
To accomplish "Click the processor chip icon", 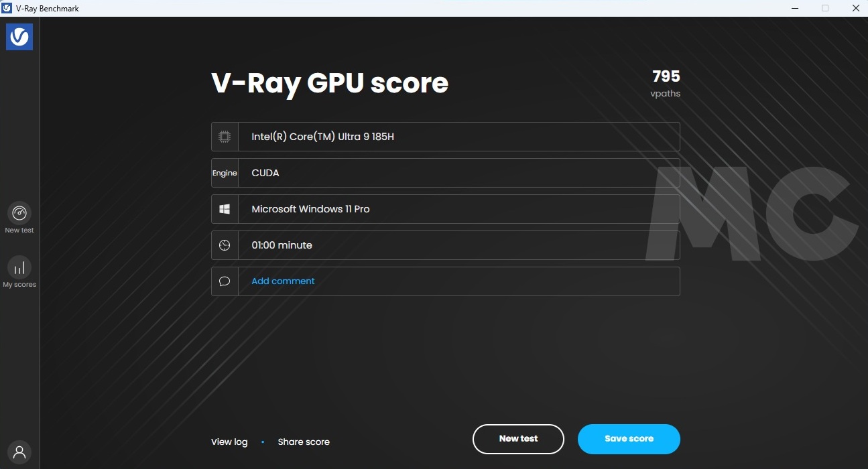I will click(225, 137).
